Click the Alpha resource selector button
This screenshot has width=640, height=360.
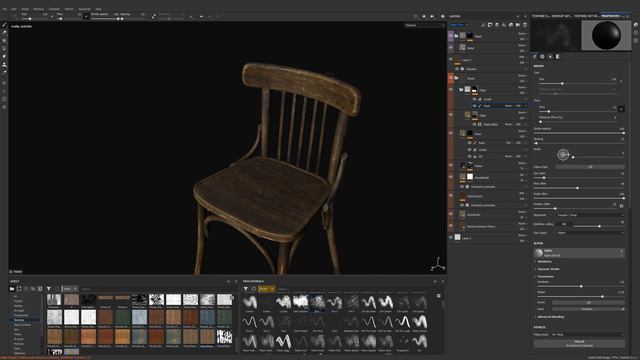[x=580, y=253]
